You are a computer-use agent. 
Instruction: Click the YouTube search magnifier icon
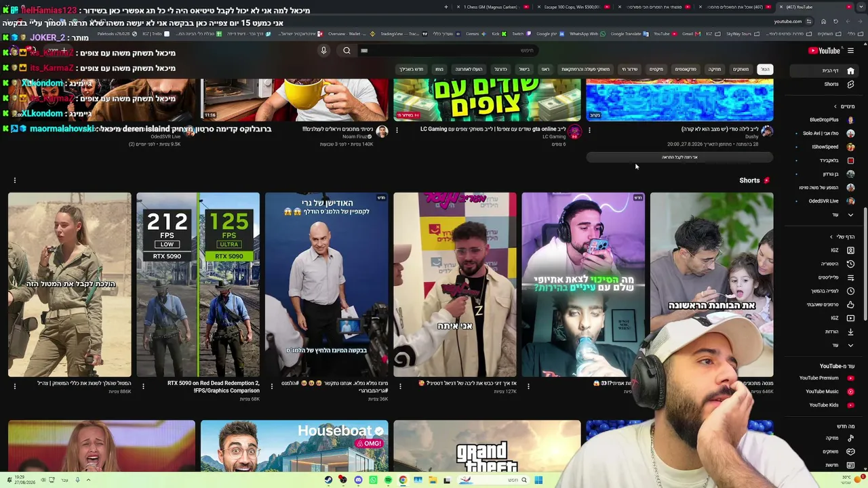tap(347, 51)
